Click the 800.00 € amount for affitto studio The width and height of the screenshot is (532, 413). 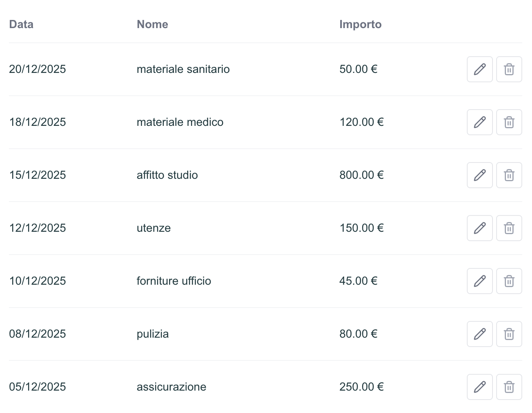click(362, 175)
